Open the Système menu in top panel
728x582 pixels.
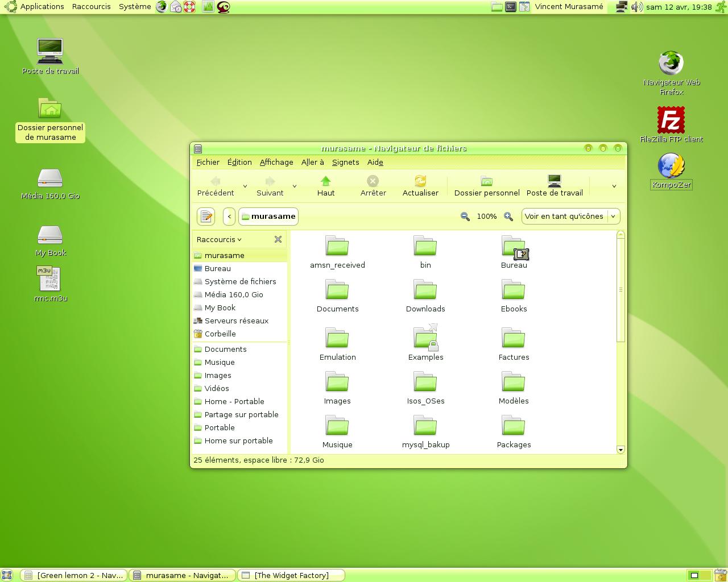[x=135, y=7]
